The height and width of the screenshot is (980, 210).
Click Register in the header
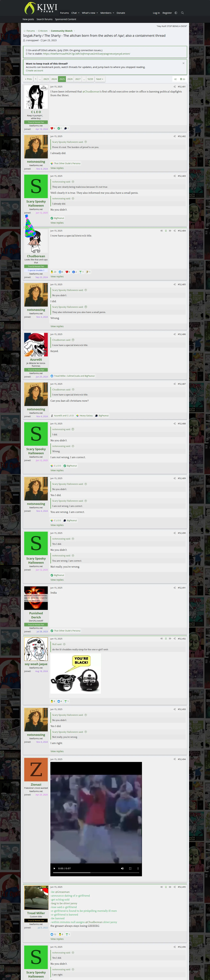(x=167, y=13)
